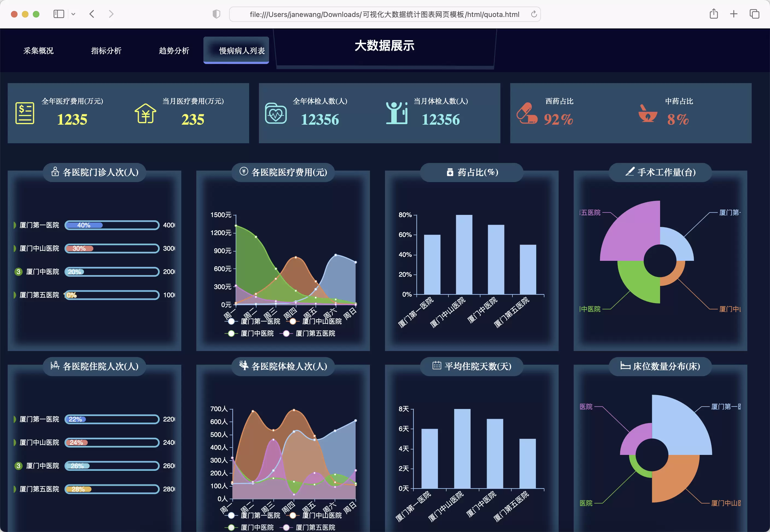Screen dimensions: 770x532
Task: Click the scalpel icon by 手术工作量
Action: click(630, 171)
